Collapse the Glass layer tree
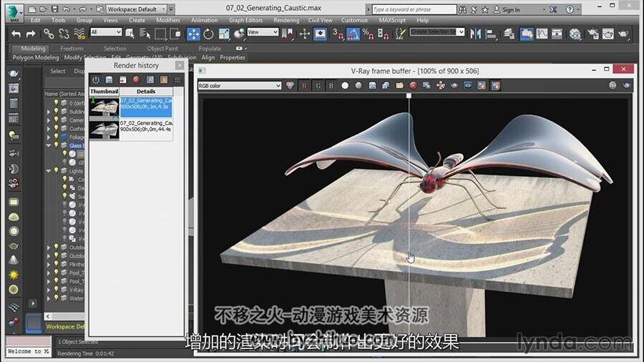Image resolution: width=644 pixels, height=362 pixels. [49, 145]
